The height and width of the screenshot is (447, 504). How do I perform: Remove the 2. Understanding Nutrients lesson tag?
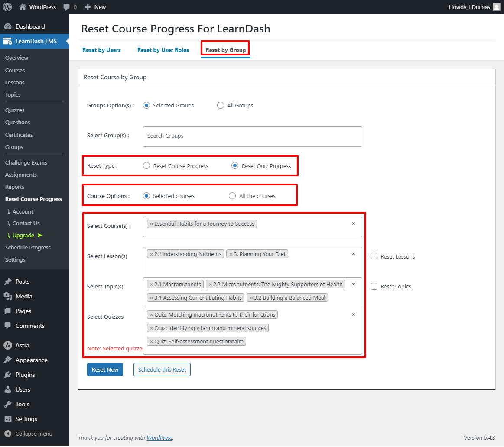pos(151,255)
